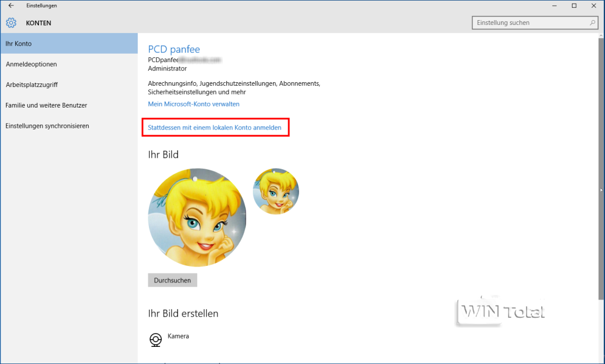Screen dimensions: 605x364
Task: Open Mein Microsoft-Konto verwalten link
Action: point(194,104)
